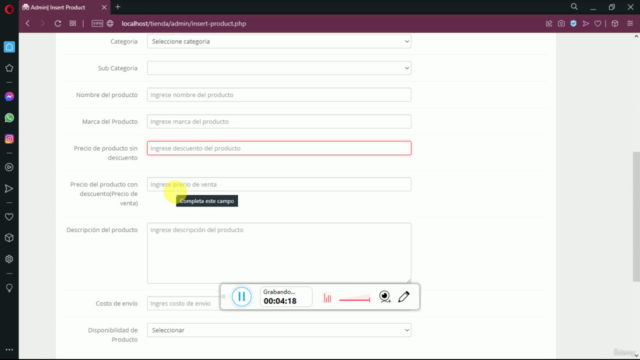Click the browser Back arrow
This screenshot has height=360, width=640.
(28, 24)
